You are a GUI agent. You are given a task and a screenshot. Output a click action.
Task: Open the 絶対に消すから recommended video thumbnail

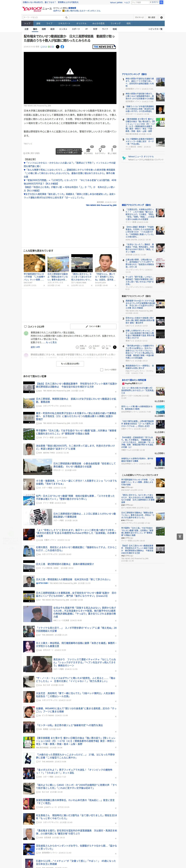[x=82, y=263]
